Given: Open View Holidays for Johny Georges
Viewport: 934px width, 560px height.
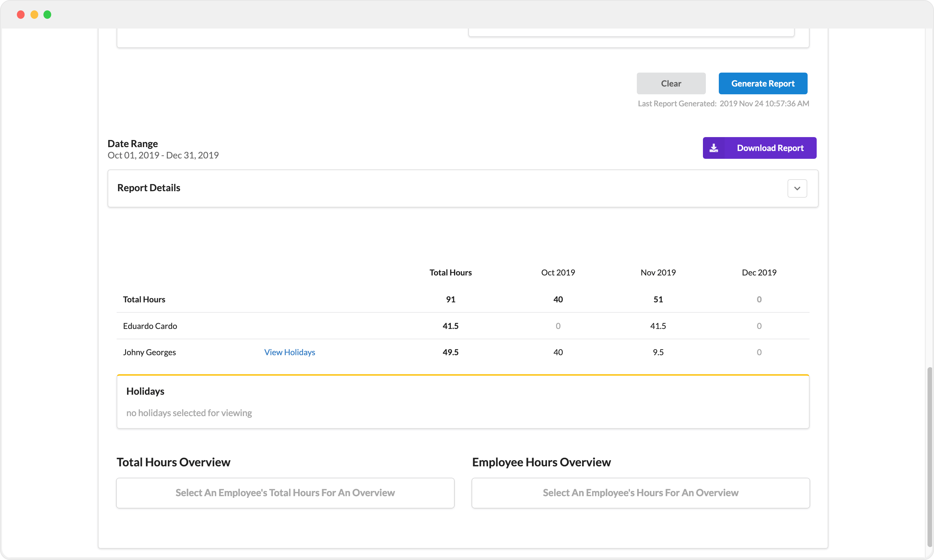Looking at the screenshot, I should point(289,352).
